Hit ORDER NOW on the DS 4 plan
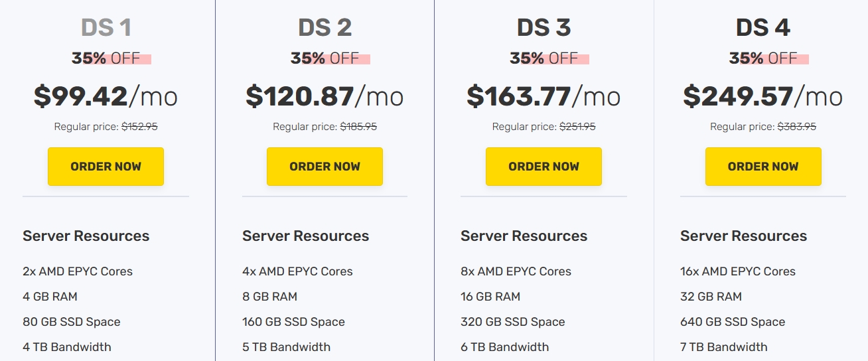The height and width of the screenshot is (361, 868). [763, 167]
